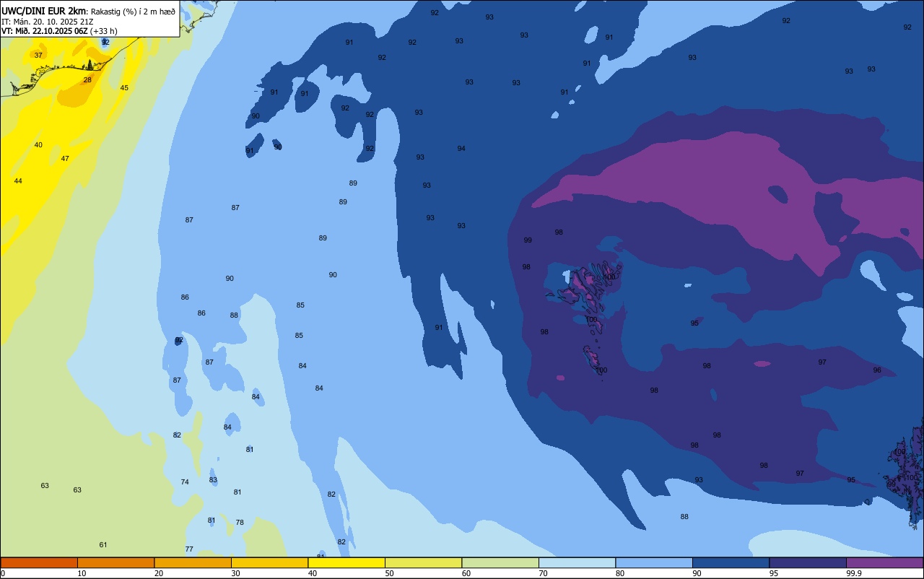
Task: Select the humidity value '74' on the map
Action: pos(185,482)
